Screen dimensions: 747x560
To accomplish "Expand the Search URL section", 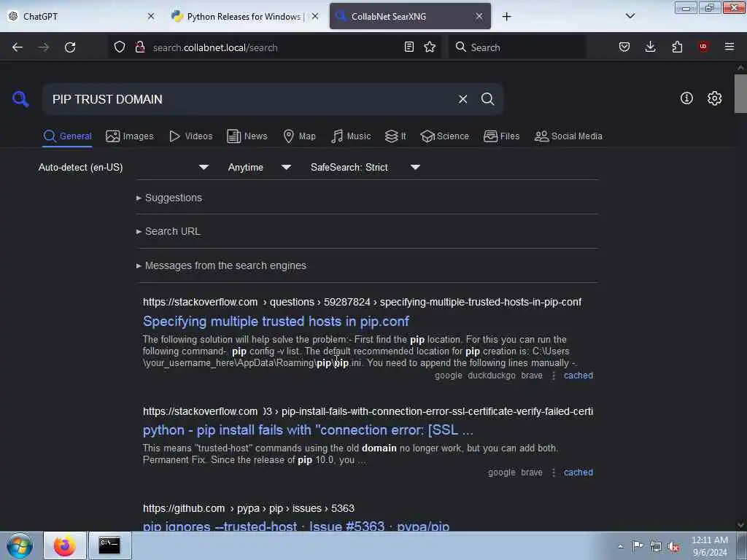I will [169, 231].
